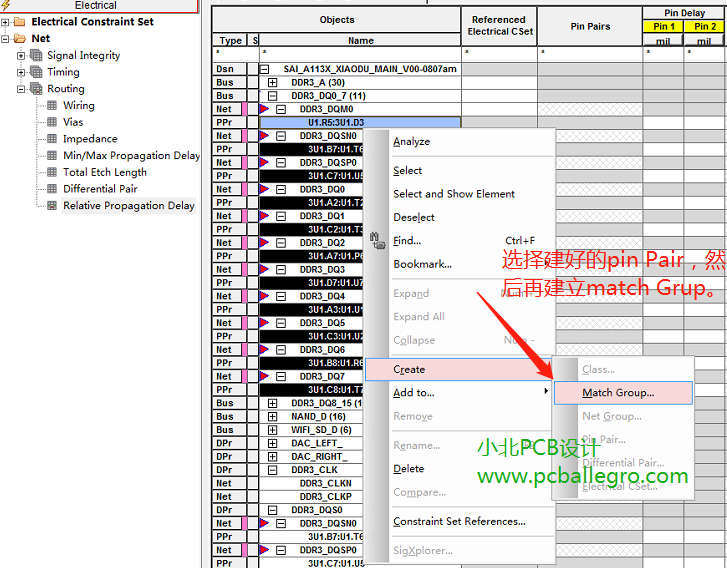Screen dimensions: 727x568
Task: Expand the DDR3_A (30) bus row
Action: [272, 82]
